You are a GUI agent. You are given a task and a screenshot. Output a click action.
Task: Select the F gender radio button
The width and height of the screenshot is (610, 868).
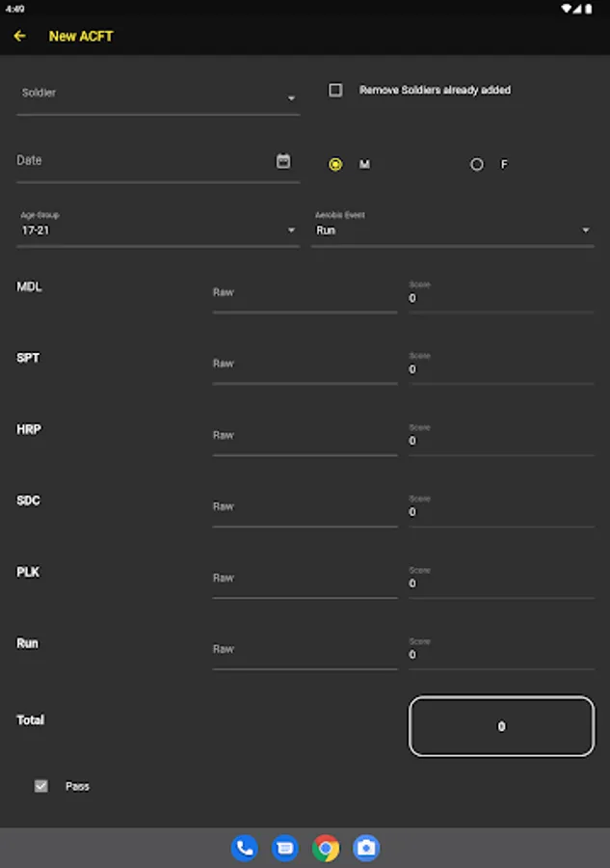[477, 164]
